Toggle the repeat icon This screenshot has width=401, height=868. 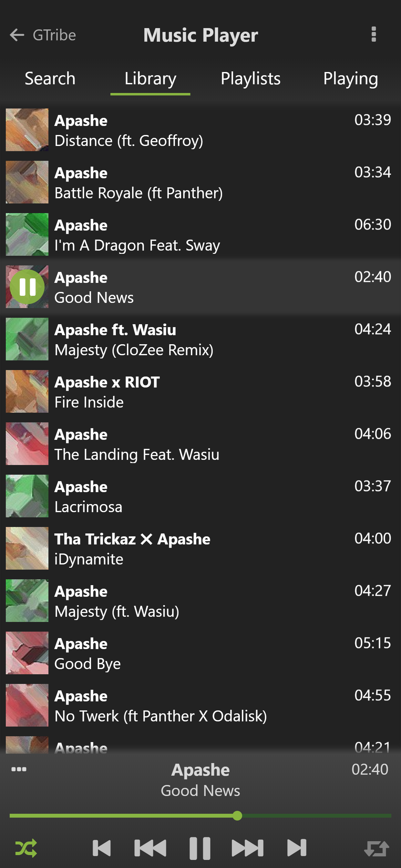pyautogui.click(x=377, y=848)
